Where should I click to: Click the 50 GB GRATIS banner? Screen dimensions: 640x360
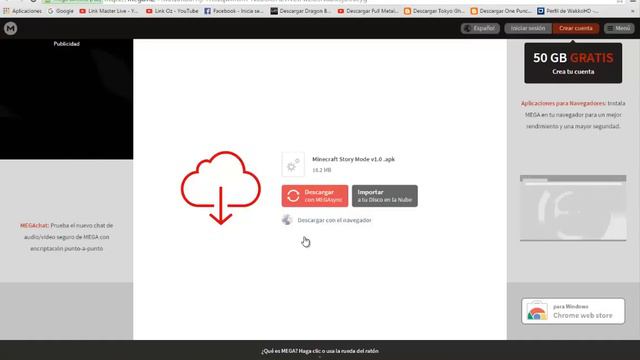pyautogui.click(x=573, y=63)
